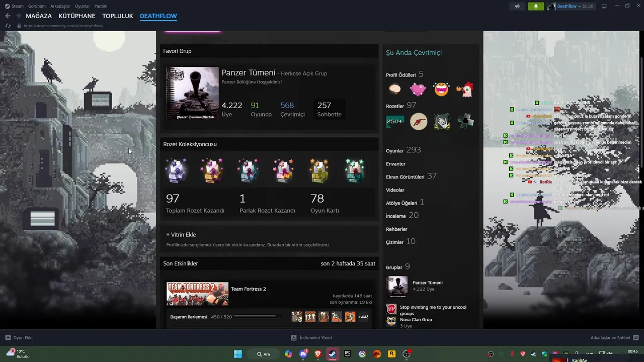The width and height of the screenshot is (644, 362).
Task: Open Brave browser from the taskbar
Action: (317, 354)
